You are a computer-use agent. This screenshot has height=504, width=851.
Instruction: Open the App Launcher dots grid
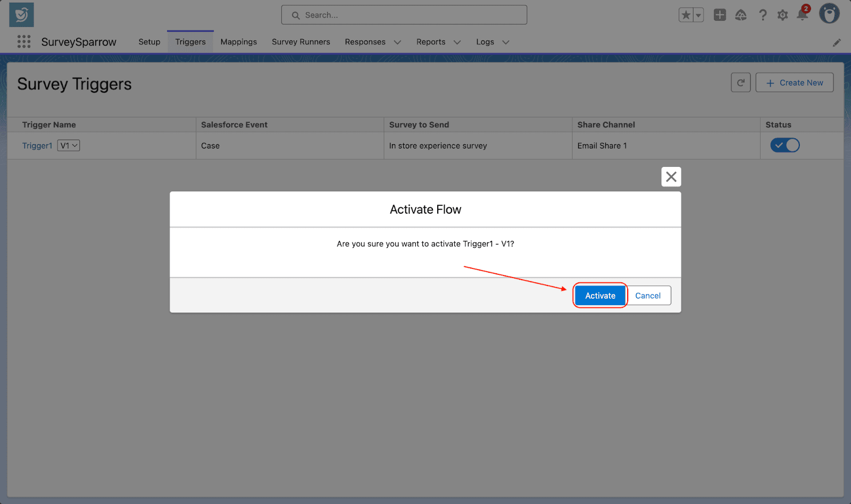tap(23, 41)
